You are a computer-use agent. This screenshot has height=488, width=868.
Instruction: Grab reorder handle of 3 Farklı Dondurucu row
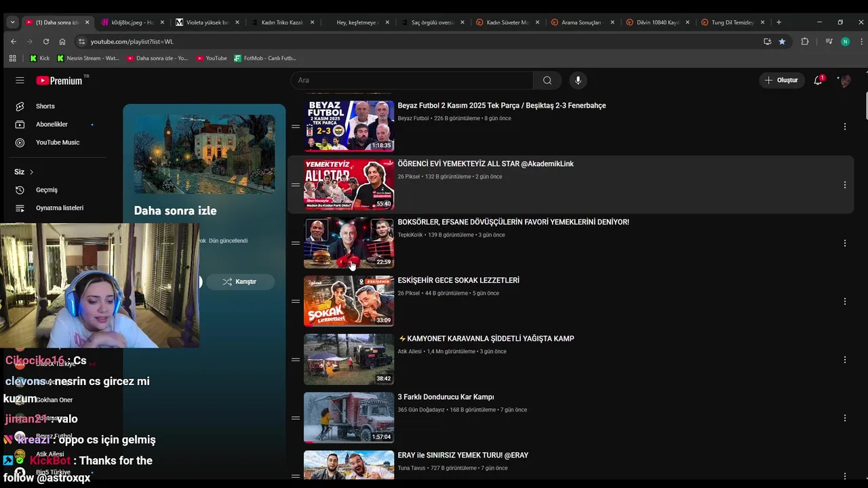pos(296,418)
